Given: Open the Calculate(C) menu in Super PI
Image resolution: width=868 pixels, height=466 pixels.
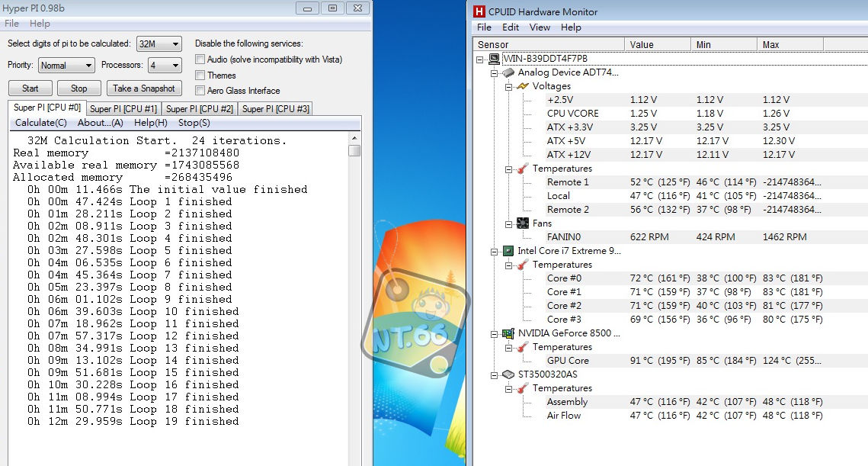Looking at the screenshot, I should point(41,123).
